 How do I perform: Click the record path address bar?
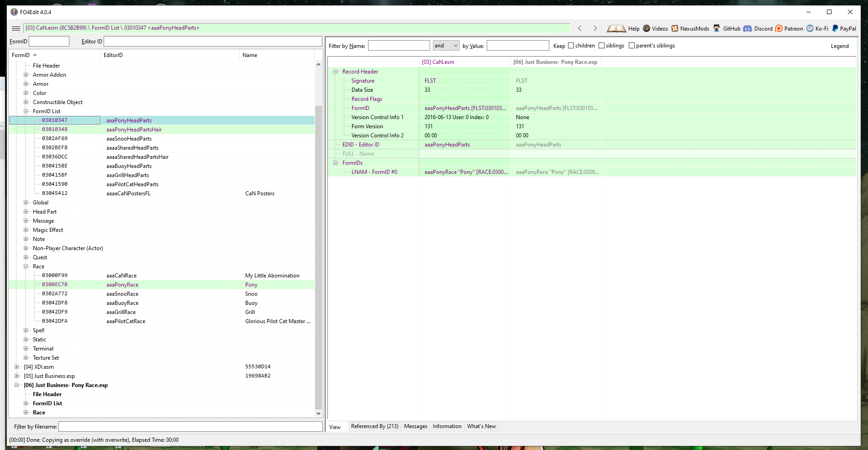point(297,28)
